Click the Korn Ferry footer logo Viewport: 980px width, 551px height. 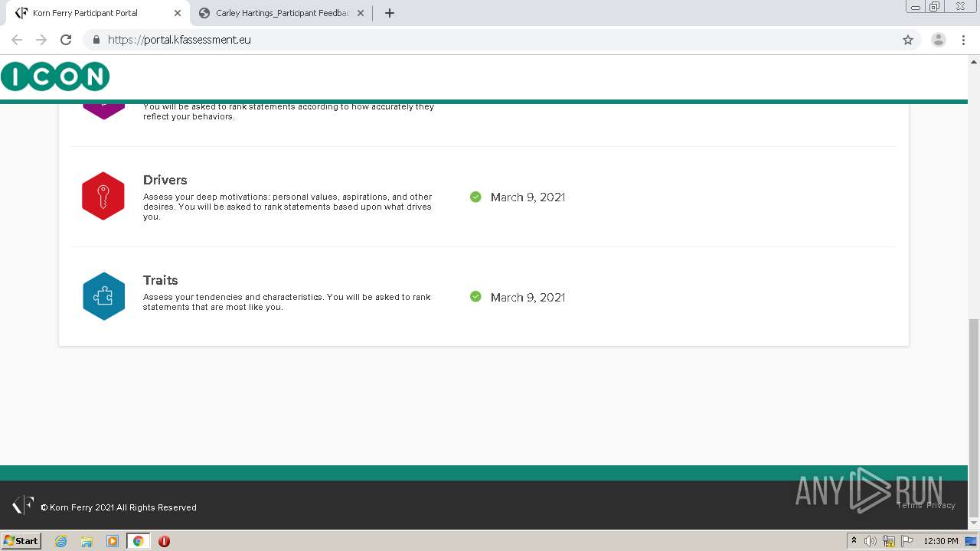[x=23, y=505]
